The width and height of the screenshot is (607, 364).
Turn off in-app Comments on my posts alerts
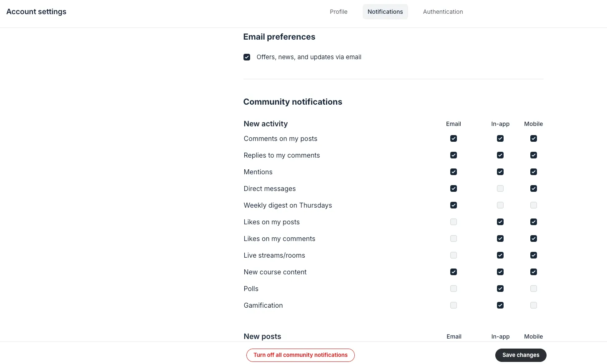(500, 138)
